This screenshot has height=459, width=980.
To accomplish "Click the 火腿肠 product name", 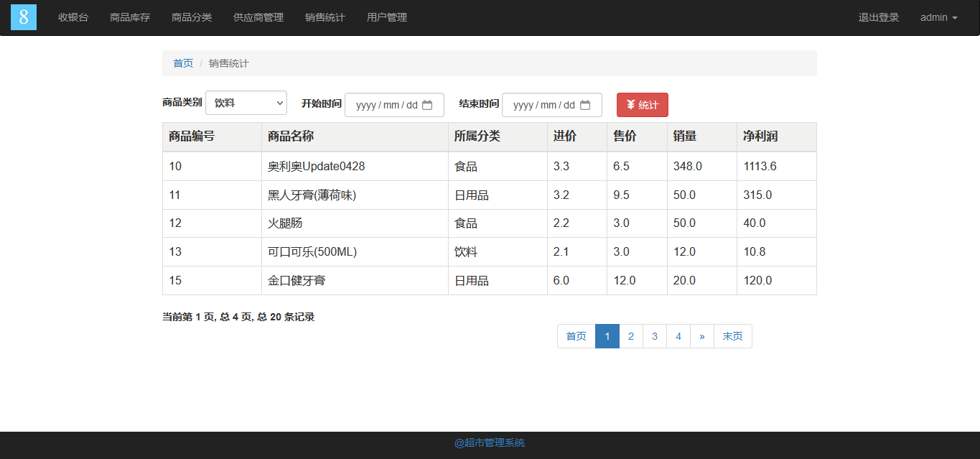I will coord(285,223).
